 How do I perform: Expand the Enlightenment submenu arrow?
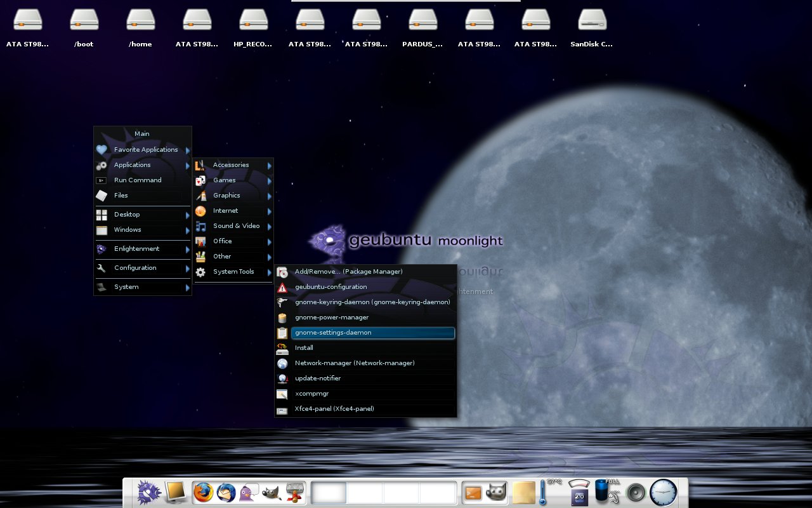point(187,250)
